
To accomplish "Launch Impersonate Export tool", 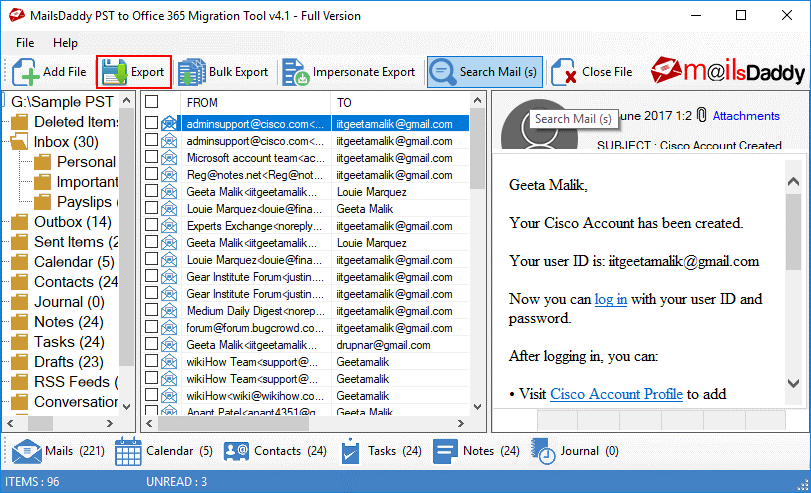I will pos(349,72).
